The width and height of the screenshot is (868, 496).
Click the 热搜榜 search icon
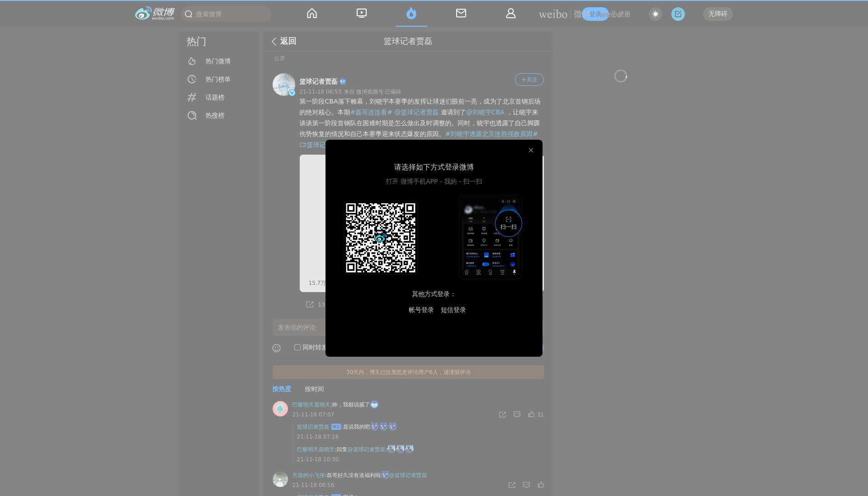coord(192,115)
